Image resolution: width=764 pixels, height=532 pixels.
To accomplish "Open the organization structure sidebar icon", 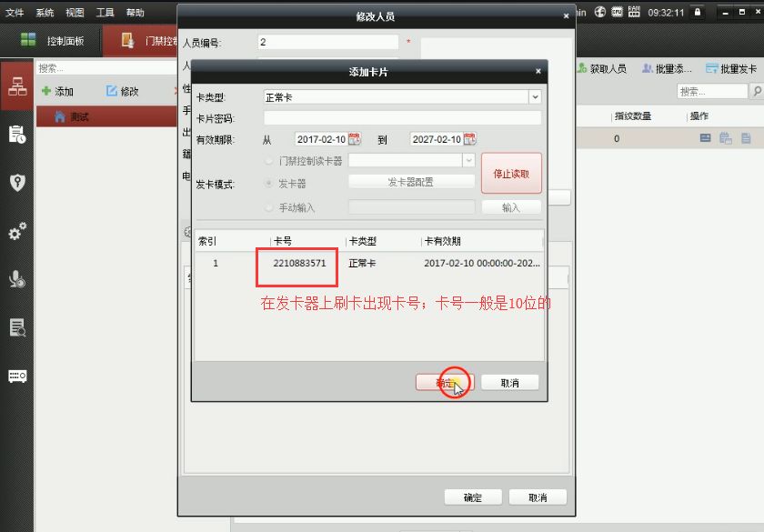I will (16, 85).
